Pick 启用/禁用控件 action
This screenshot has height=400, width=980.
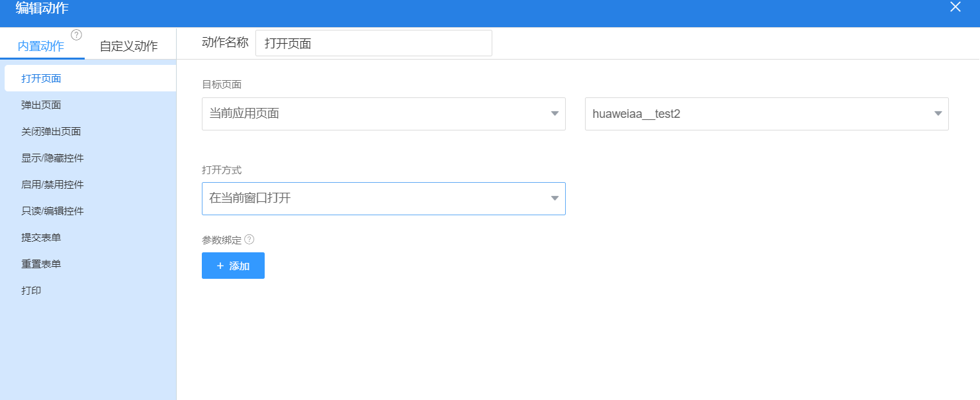point(52,184)
